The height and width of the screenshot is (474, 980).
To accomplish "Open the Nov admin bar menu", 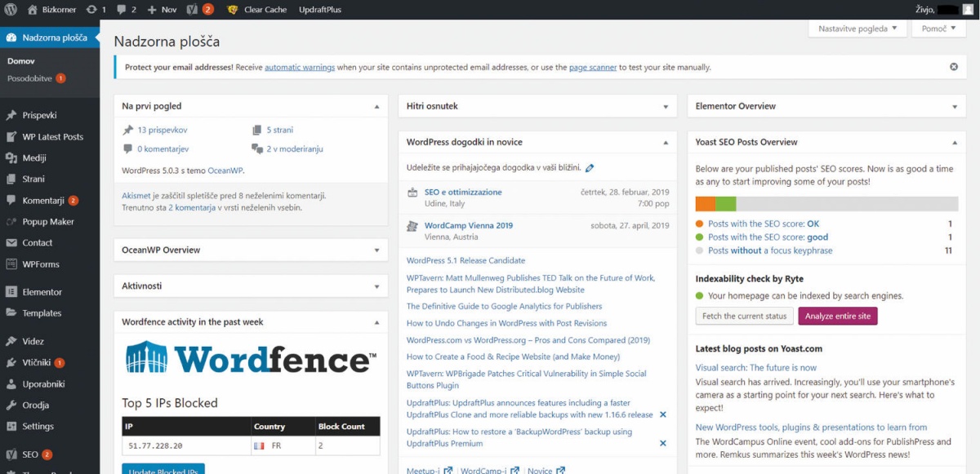I will coord(162,10).
